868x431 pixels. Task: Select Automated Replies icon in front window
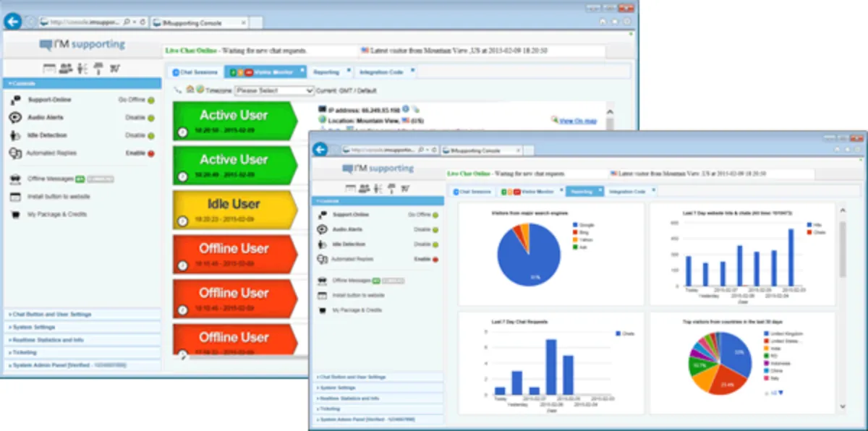point(323,259)
